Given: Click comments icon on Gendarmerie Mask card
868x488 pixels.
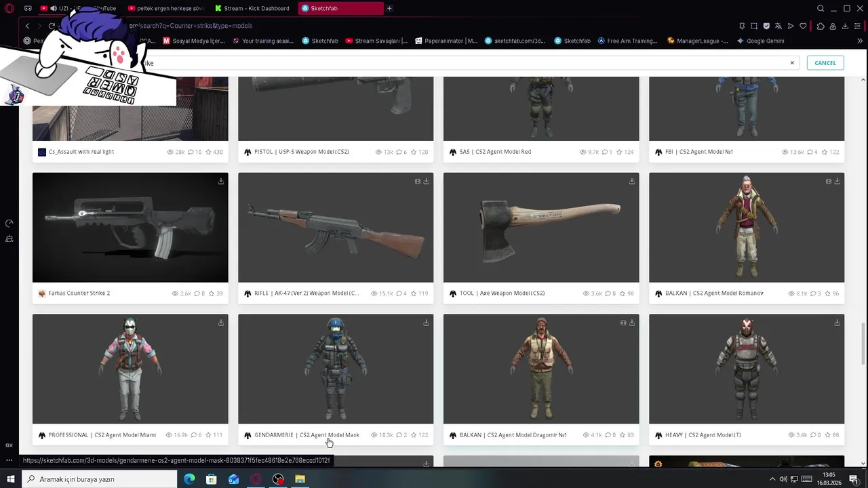Looking at the screenshot, I should pos(399,435).
